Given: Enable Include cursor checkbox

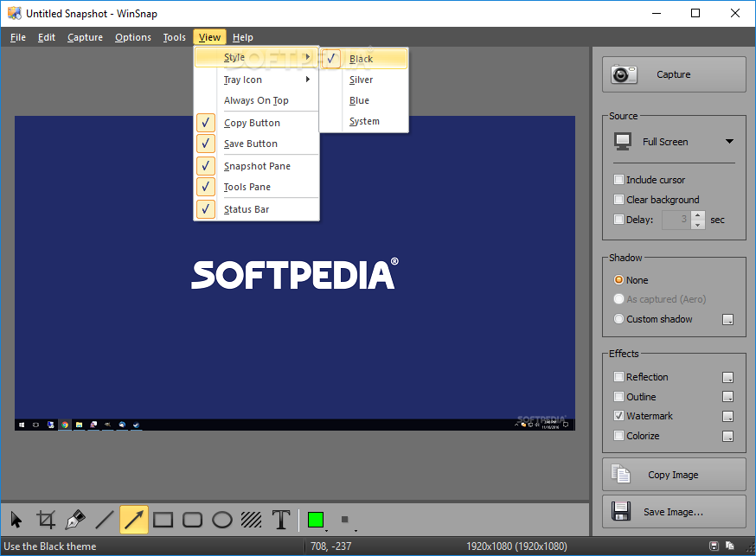Looking at the screenshot, I should click(618, 180).
